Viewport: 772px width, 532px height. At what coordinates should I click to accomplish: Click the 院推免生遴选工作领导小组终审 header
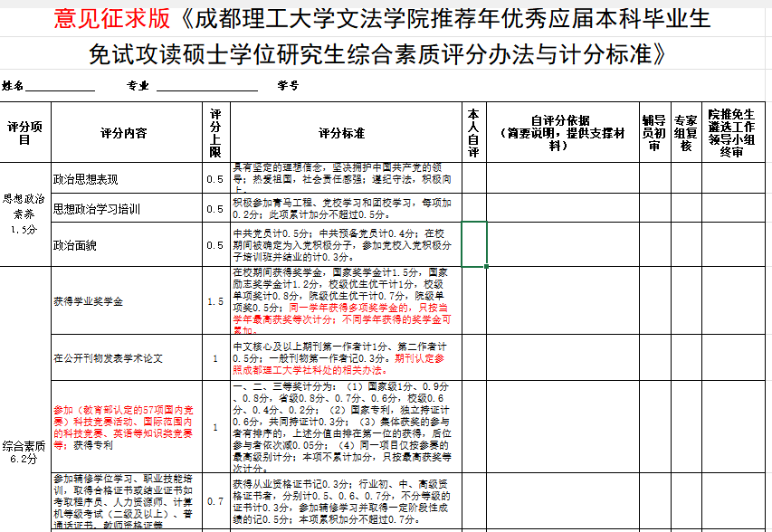point(731,132)
